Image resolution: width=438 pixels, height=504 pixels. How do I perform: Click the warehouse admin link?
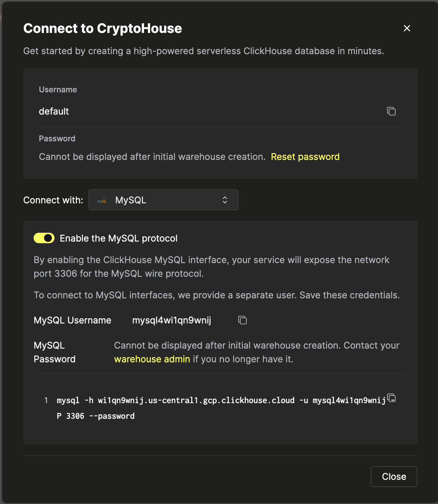point(151,359)
